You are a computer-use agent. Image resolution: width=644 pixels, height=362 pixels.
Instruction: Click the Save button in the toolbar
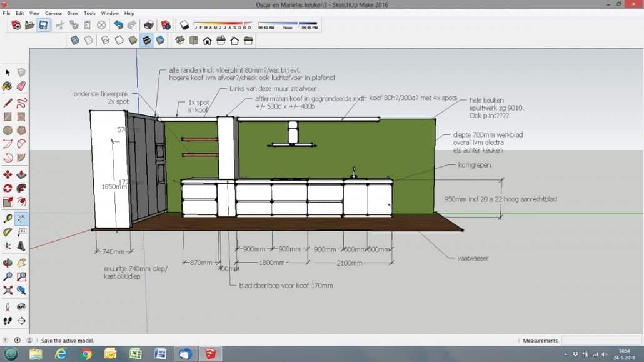pyautogui.click(x=43, y=26)
